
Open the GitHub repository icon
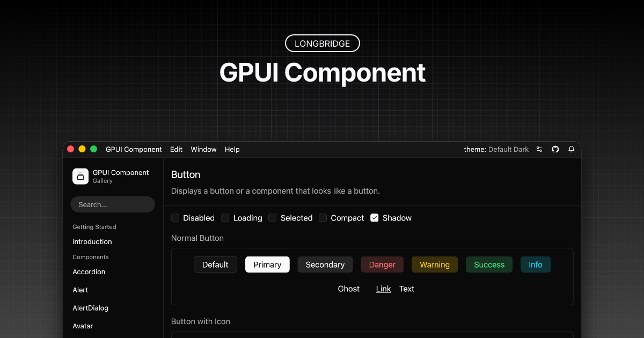click(x=555, y=149)
